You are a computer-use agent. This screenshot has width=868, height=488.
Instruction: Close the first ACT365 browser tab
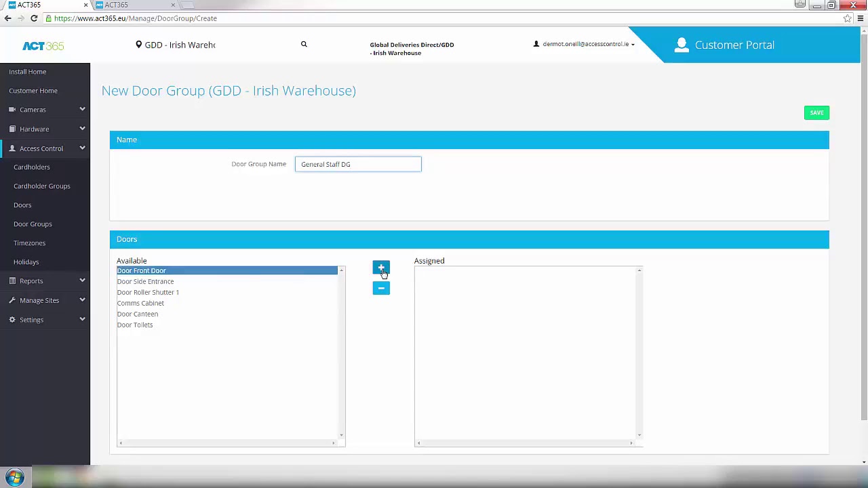pos(85,5)
